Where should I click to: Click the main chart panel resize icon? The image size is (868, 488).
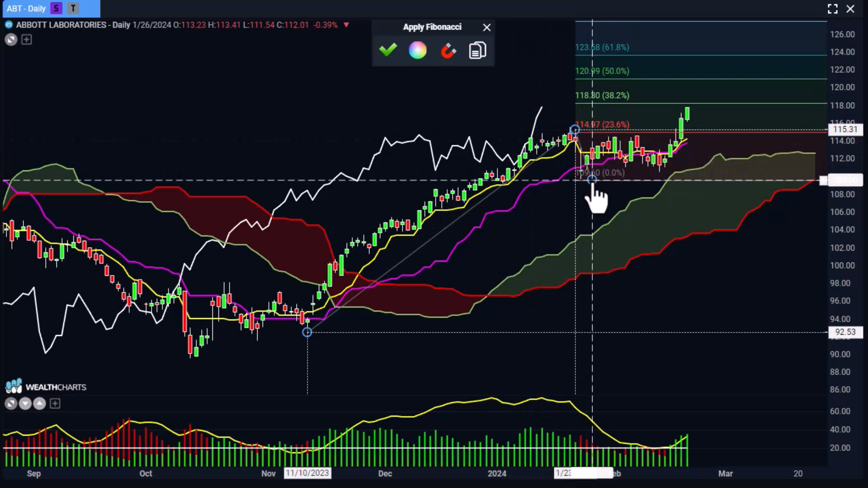coord(11,40)
